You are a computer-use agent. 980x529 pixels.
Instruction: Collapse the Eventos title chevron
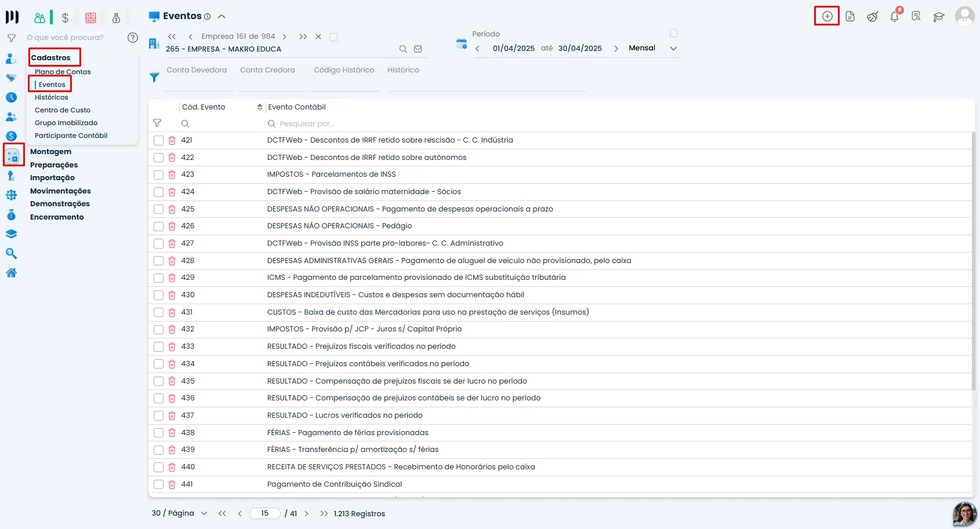click(222, 17)
